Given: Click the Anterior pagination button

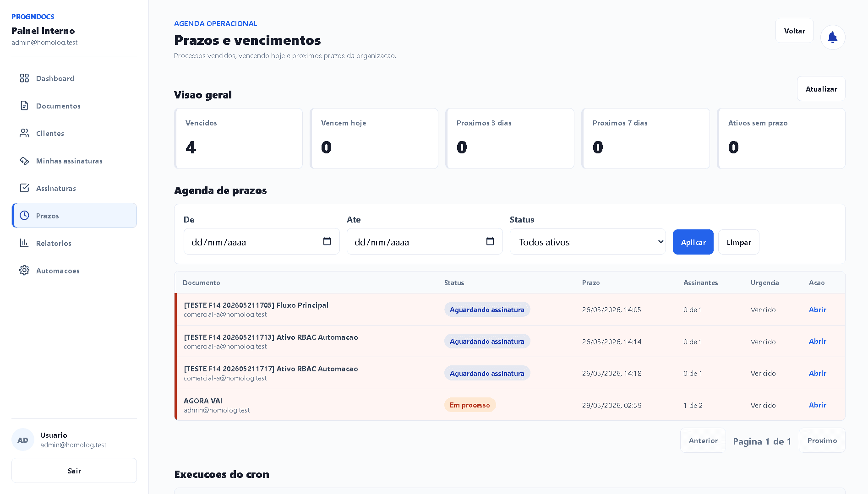Looking at the screenshot, I should point(703,440).
